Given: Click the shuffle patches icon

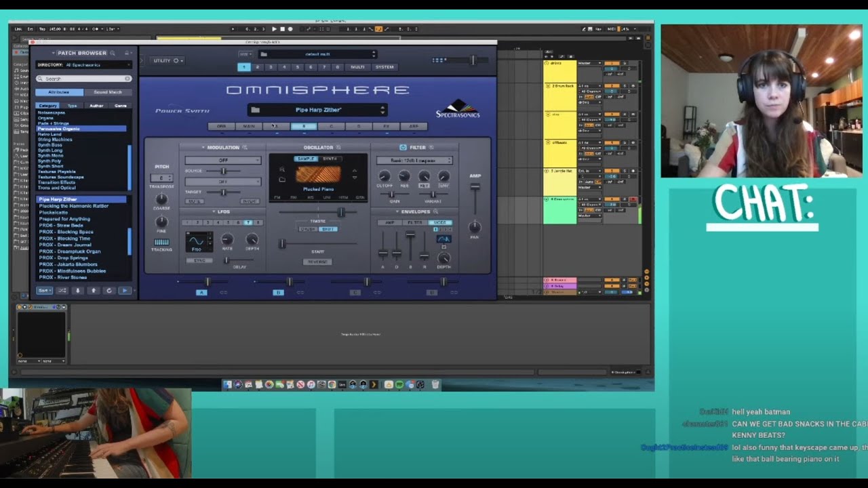Looking at the screenshot, I should coord(62,290).
